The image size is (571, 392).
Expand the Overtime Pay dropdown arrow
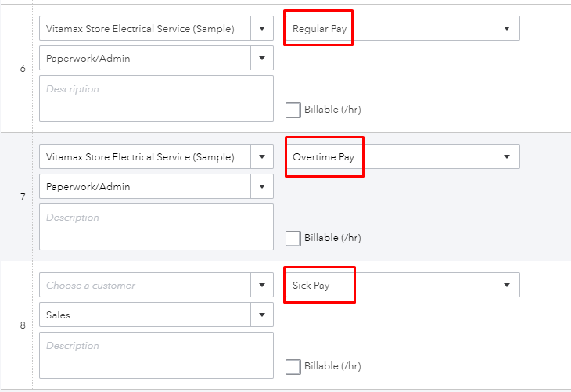507,156
